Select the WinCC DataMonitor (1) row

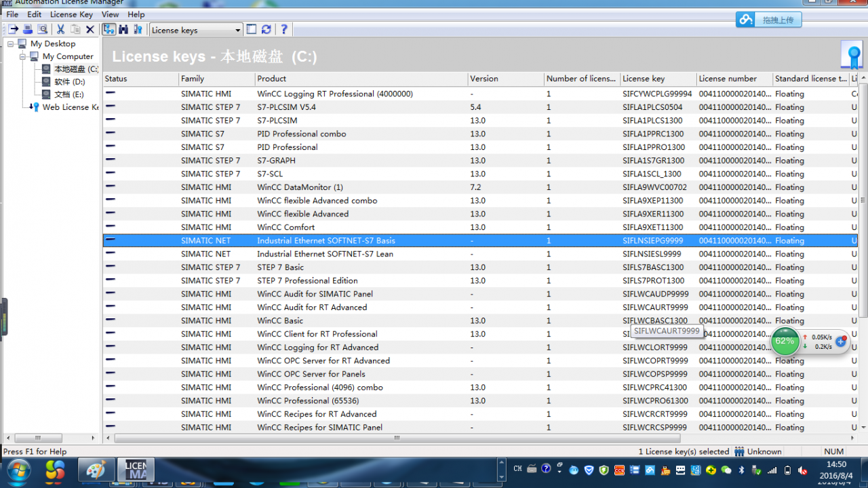pos(481,187)
